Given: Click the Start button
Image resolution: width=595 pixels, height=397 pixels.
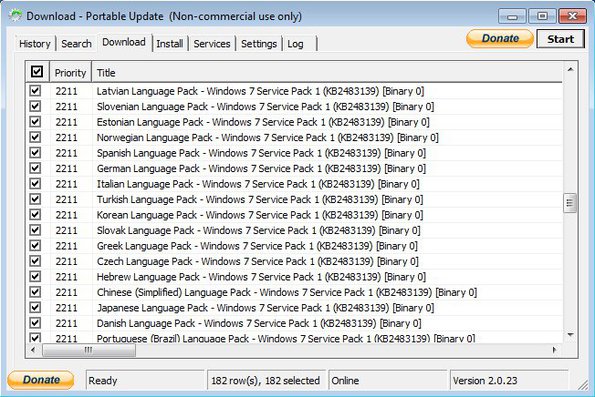Looking at the screenshot, I should tap(560, 39).
